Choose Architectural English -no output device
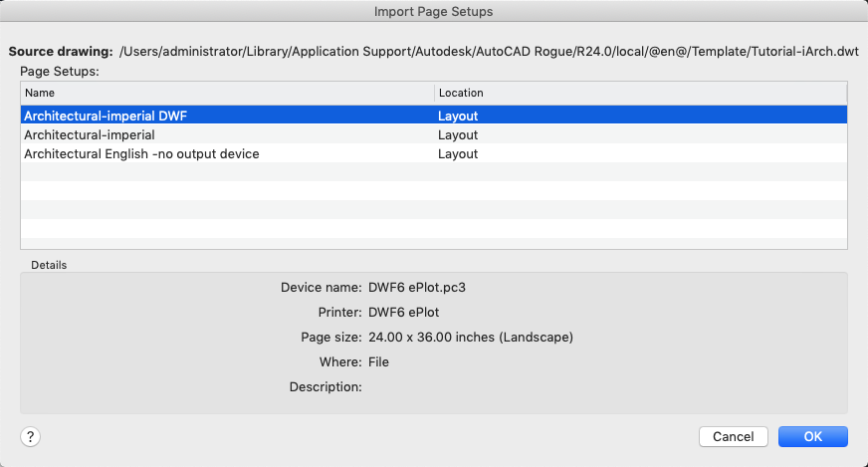This screenshot has width=868, height=467. [x=141, y=153]
